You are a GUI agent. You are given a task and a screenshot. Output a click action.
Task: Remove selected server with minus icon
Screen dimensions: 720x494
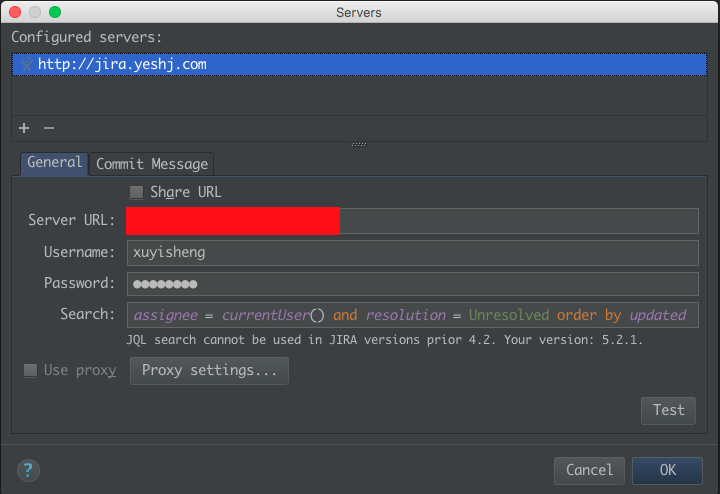click(49, 128)
